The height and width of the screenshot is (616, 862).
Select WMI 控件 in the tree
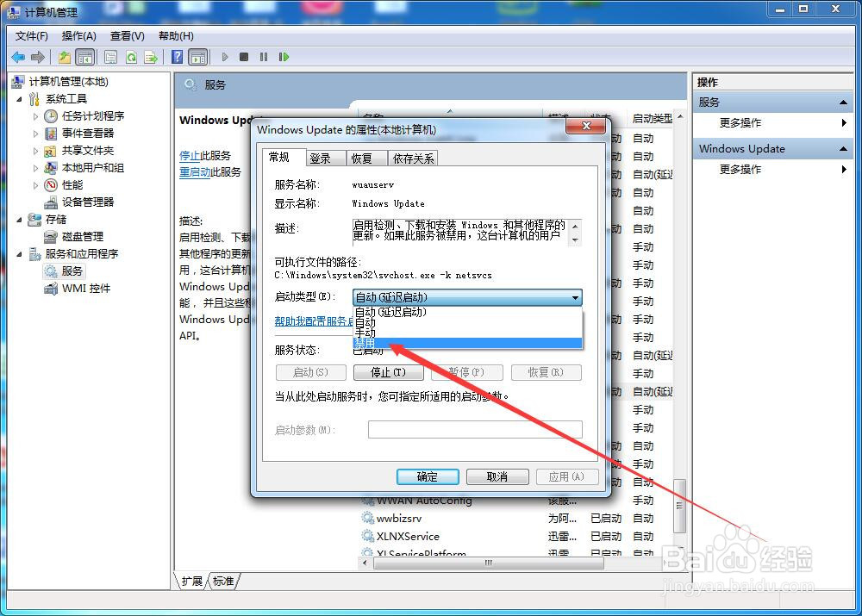pyautogui.click(x=86, y=288)
